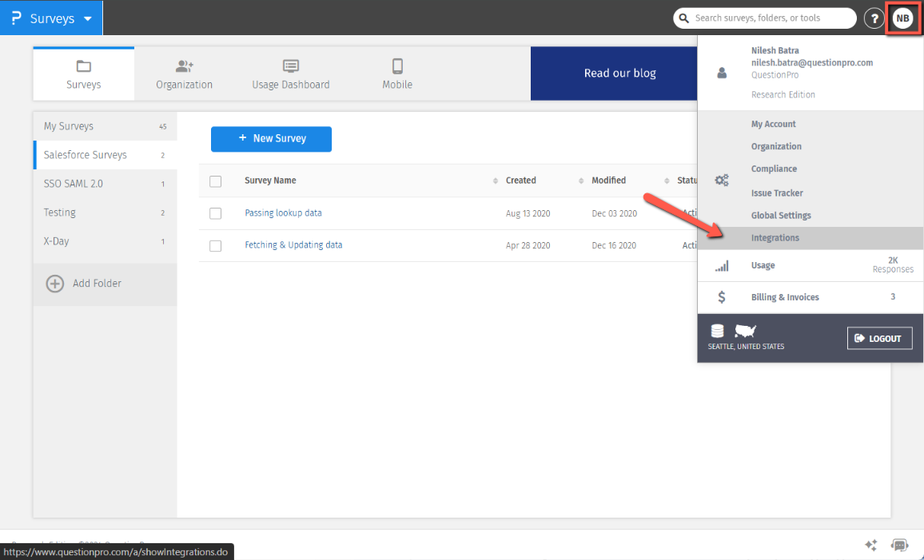Open the SSO SAML 2.0 folder
This screenshot has width=924, height=560.
105,184
